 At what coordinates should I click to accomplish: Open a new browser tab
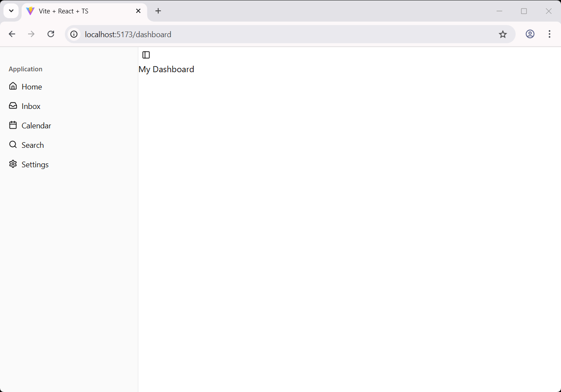(158, 11)
